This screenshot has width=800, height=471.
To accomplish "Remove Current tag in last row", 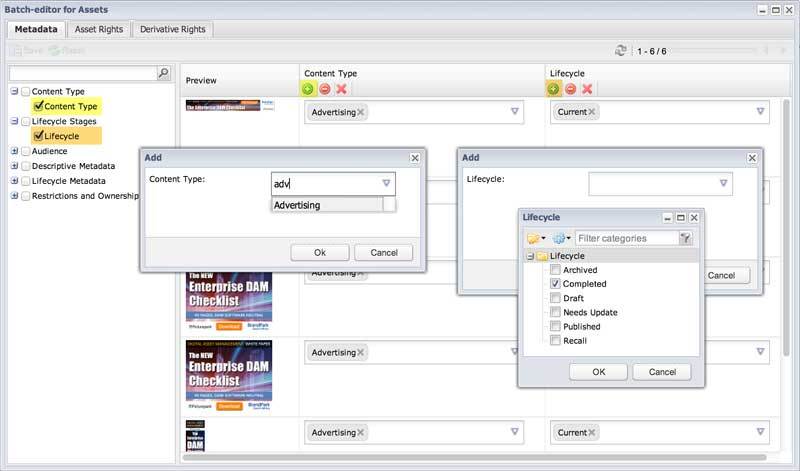I will pos(591,432).
